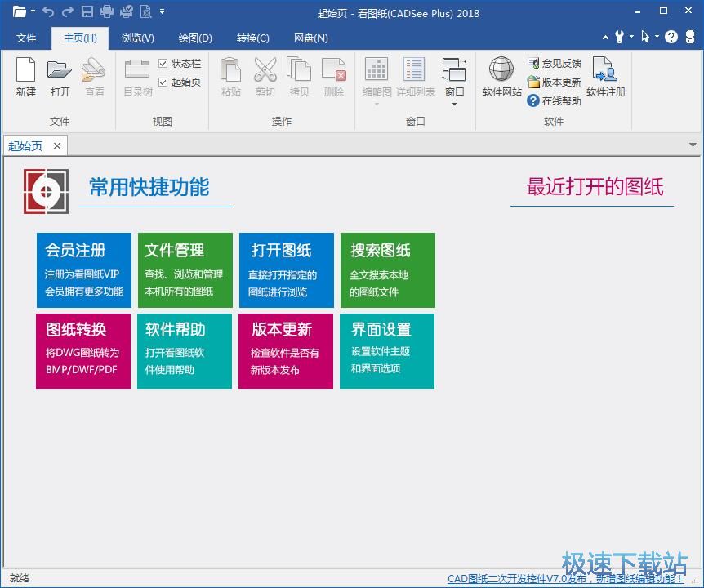
Task: Open 在线帮助 online help
Action: click(534, 100)
